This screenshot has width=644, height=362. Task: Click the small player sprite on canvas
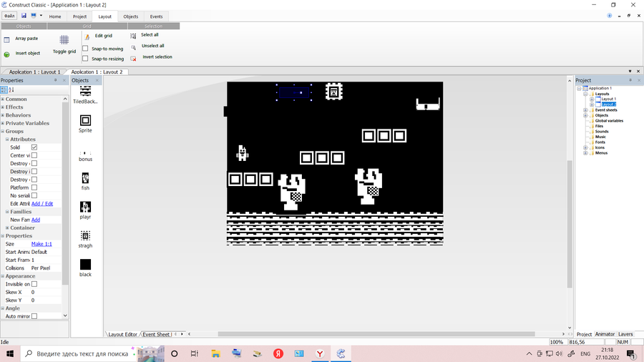(x=243, y=152)
